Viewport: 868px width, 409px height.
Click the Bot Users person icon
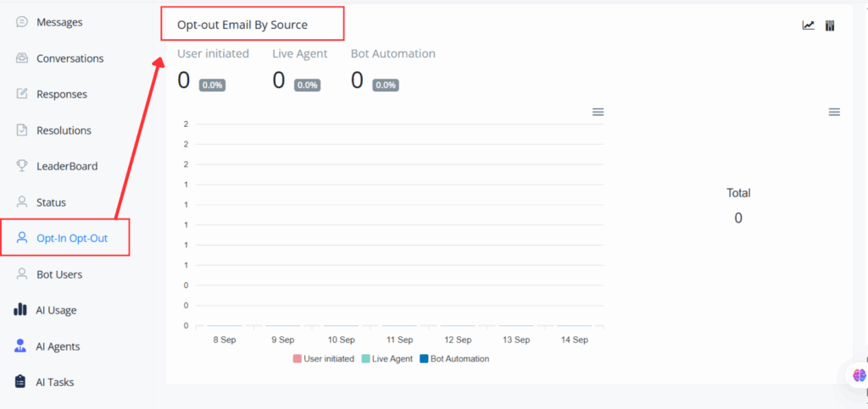coord(22,274)
